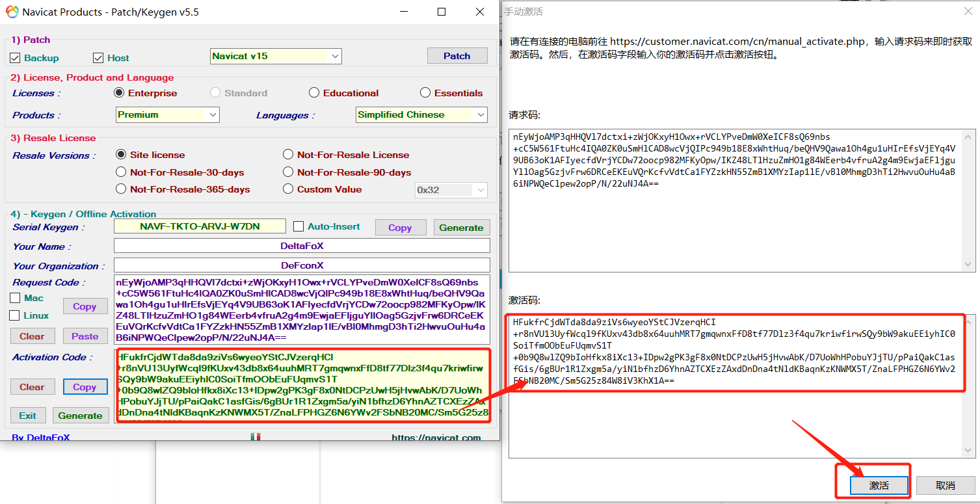Open the 0x32 custom value dropdown
This screenshot has width=980, height=504.
pos(451,190)
